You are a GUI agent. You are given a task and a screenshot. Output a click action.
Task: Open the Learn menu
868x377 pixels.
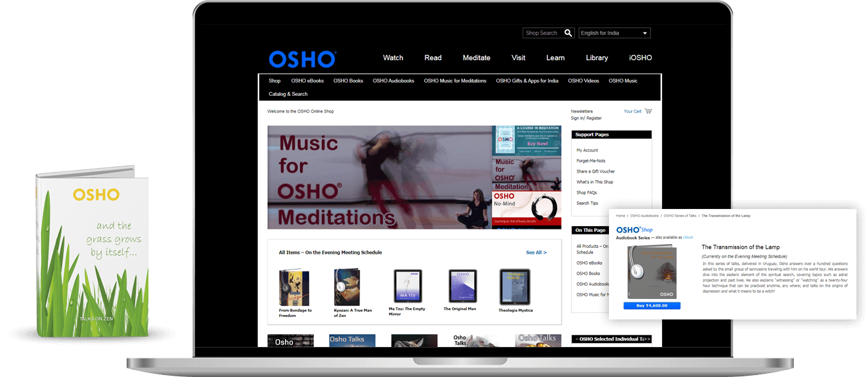555,58
